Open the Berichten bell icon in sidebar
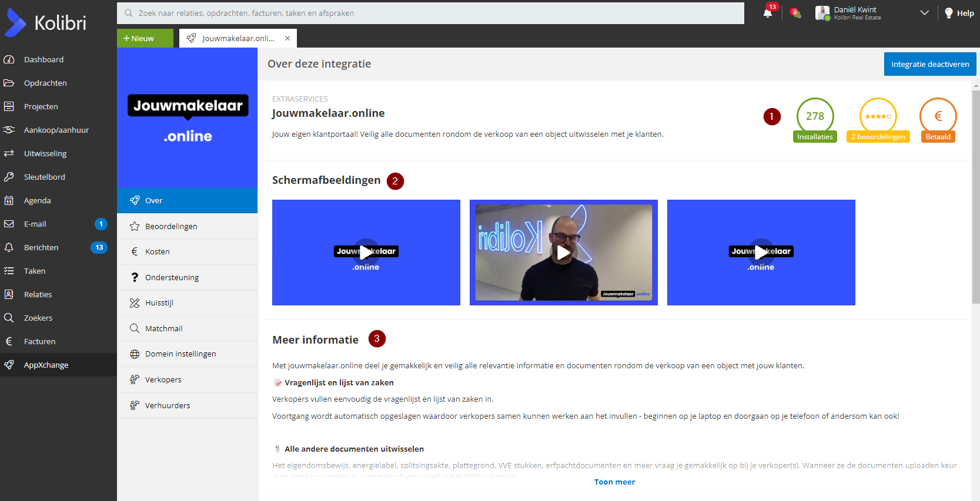Screen dimensions: 980x501 [x=9, y=247]
